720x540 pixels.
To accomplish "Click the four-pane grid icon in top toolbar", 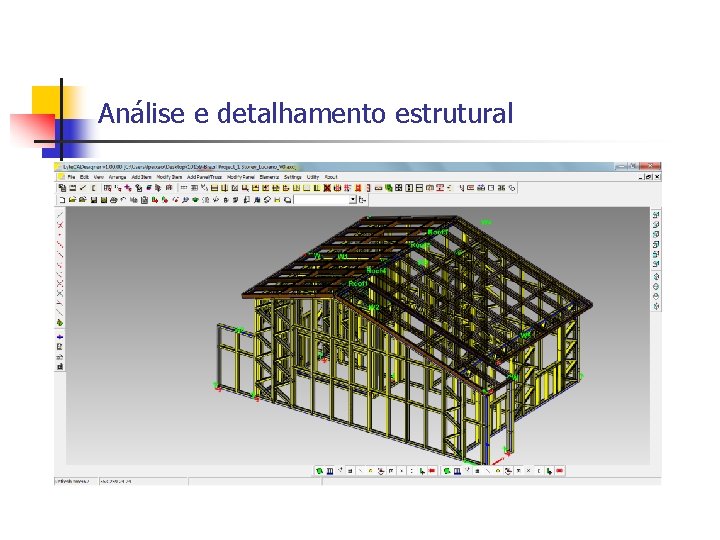I will pos(399,188).
